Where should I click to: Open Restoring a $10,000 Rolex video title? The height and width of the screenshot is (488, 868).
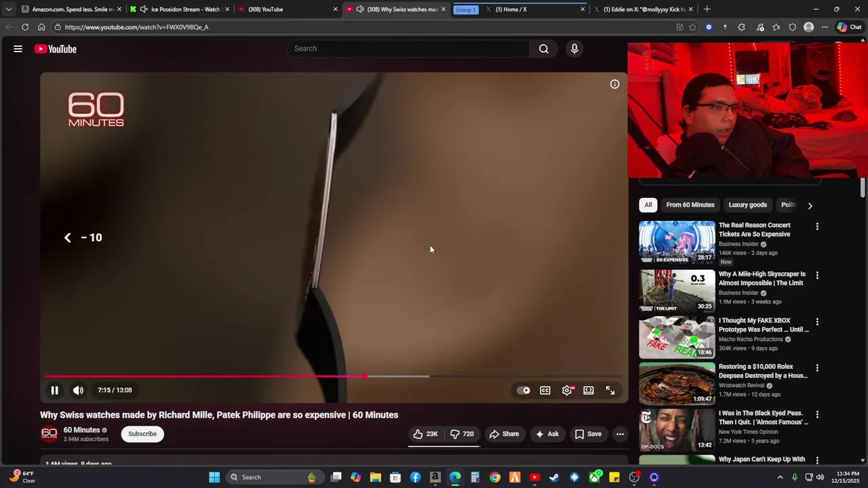click(763, 371)
